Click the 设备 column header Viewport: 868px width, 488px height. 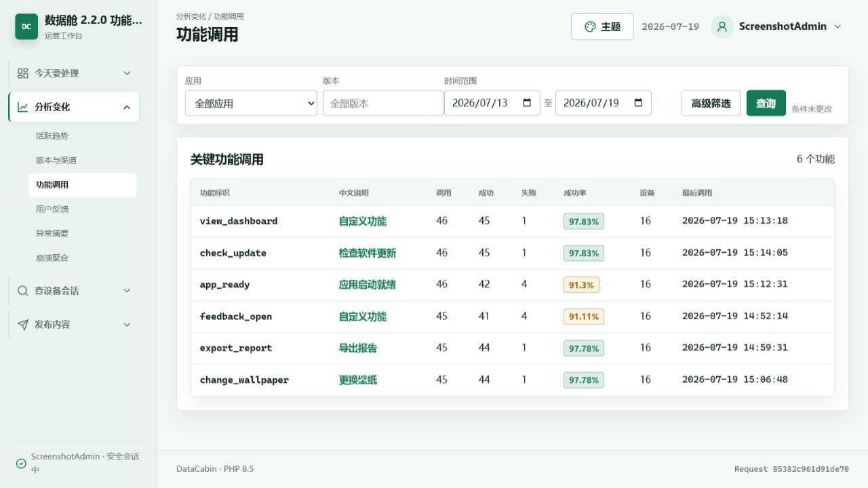click(648, 193)
